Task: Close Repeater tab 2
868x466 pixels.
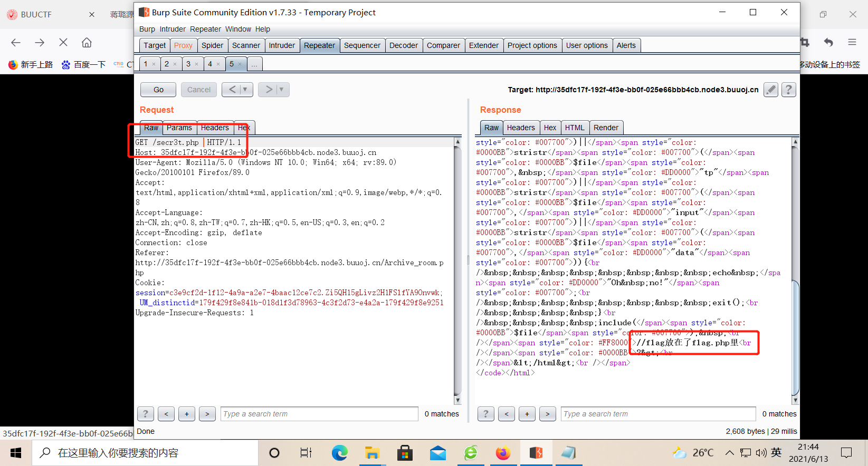Action: 175,64
